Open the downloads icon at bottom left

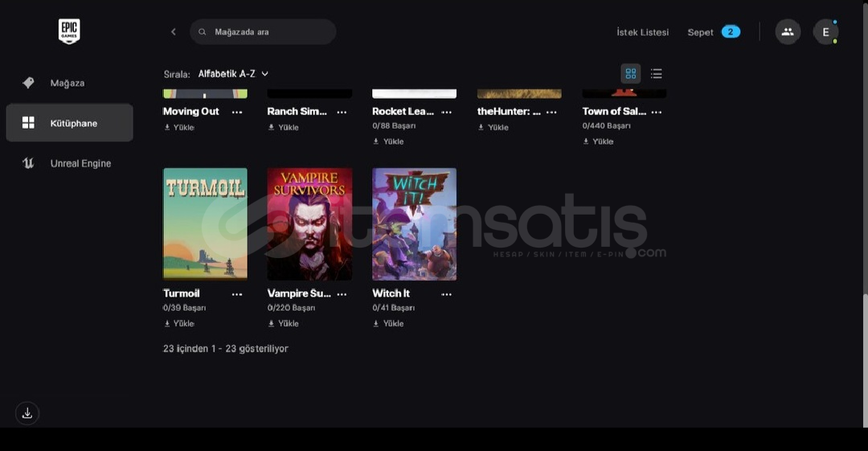(x=27, y=413)
